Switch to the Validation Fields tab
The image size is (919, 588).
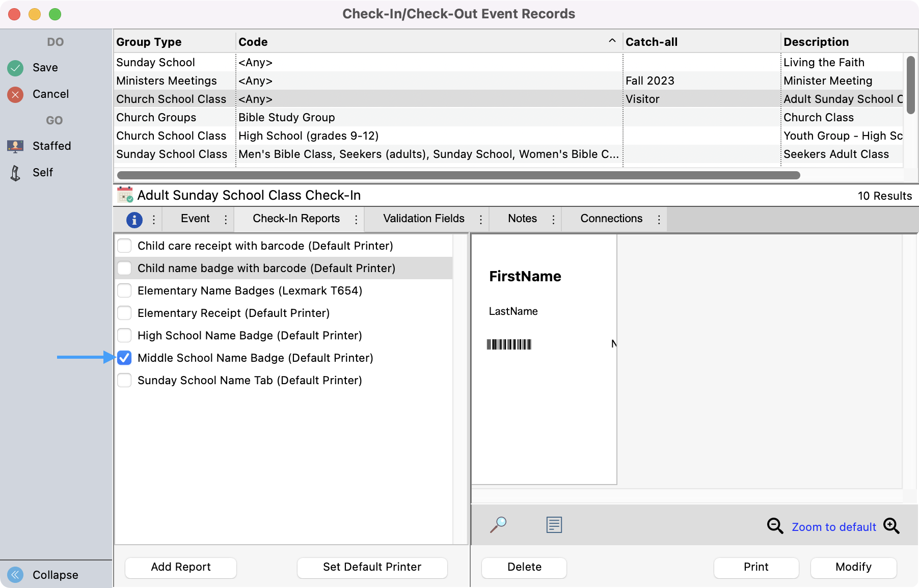pos(423,219)
